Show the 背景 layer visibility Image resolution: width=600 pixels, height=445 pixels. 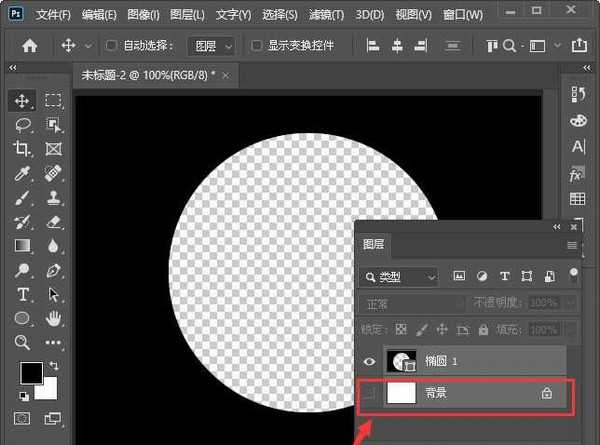pos(368,394)
